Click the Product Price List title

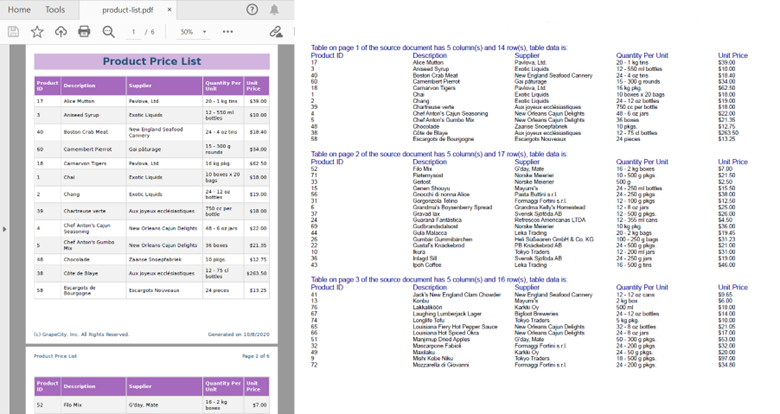pyautogui.click(x=152, y=61)
